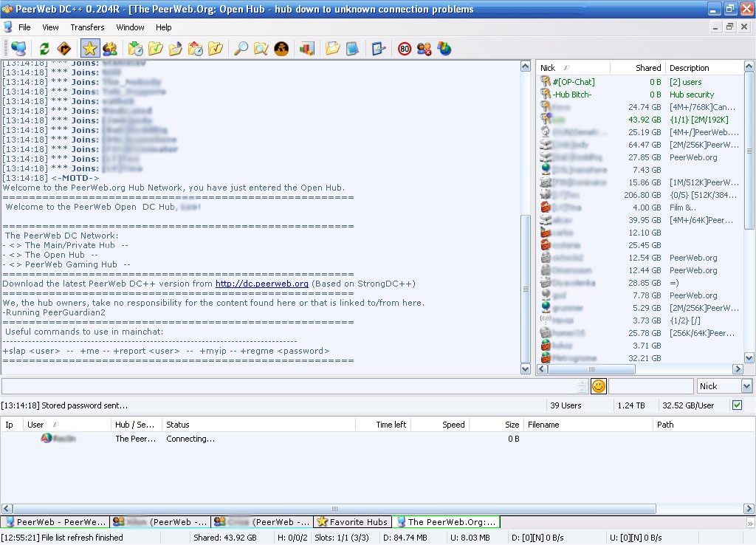Open Favorite Users icon with star and people
The width and height of the screenshot is (756, 545).
tap(110, 49)
